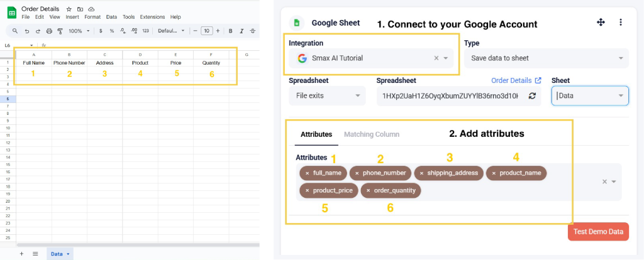Increase font size with plus button
Screen dimensions: 644x260
[218, 31]
